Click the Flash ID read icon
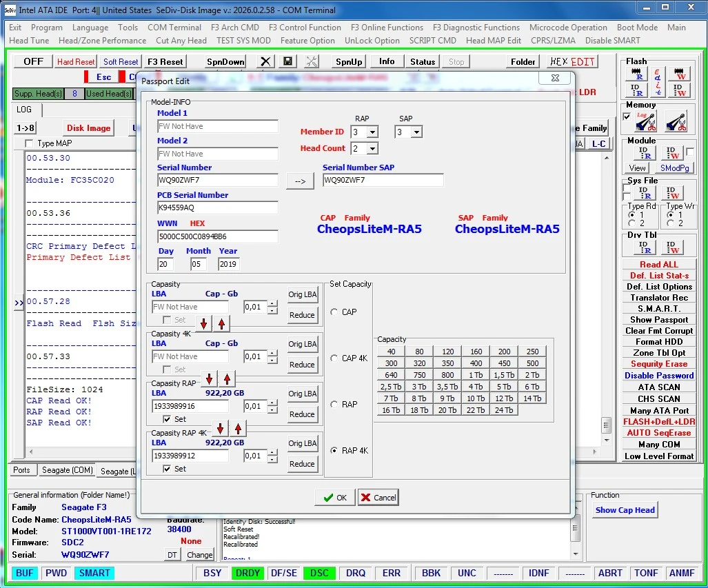Screen dimensions: 708x588 [637, 90]
